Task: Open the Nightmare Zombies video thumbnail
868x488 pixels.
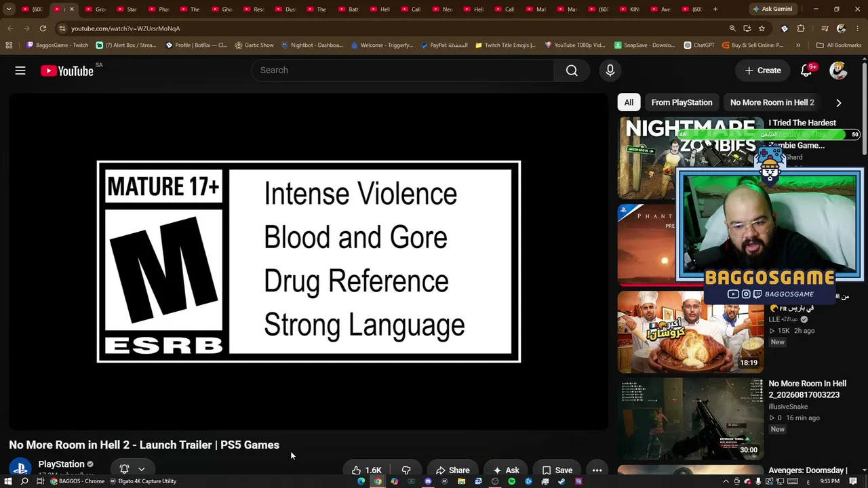Action: click(x=690, y=158)
